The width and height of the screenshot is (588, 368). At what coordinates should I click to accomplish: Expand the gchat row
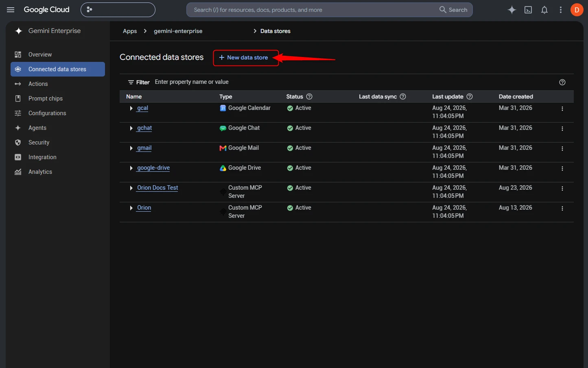coord(131,128)
